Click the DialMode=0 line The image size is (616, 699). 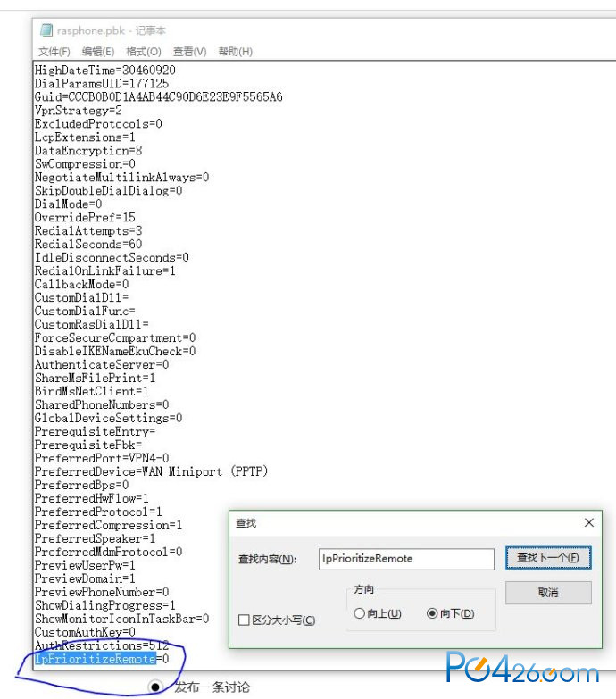pyautogui.click(x=68, y=204)
